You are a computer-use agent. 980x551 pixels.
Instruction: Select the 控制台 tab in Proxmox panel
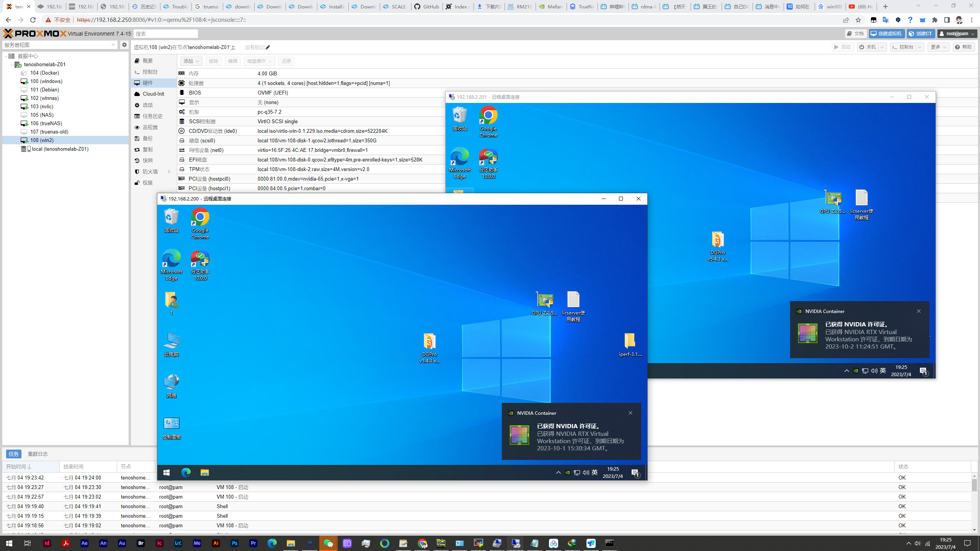click(x=149, y=71)
